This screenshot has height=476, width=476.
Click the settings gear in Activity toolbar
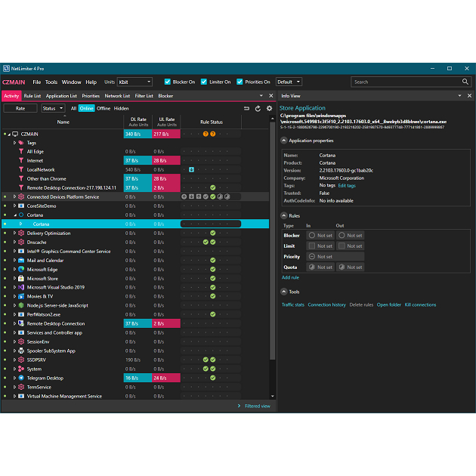click(x=269, y=108)
